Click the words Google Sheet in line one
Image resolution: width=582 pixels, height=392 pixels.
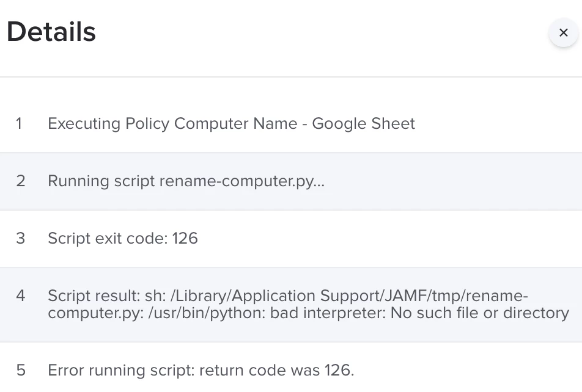pos(363,123)
